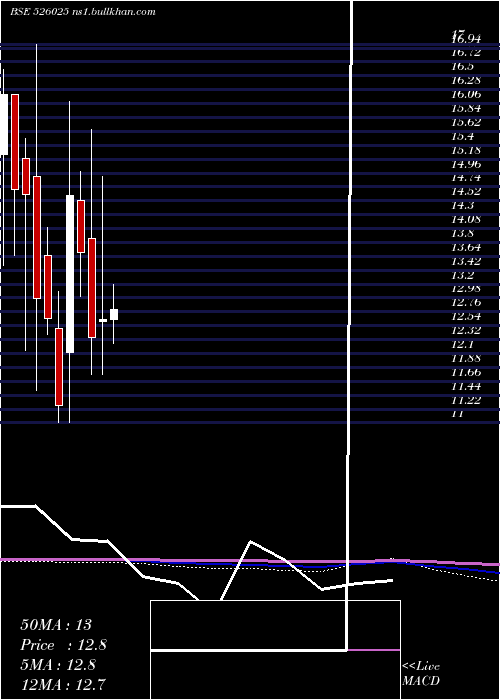Select the 50MA : 13 readout
The height and width of the screenshot is (700, 500).
point(56,625)
